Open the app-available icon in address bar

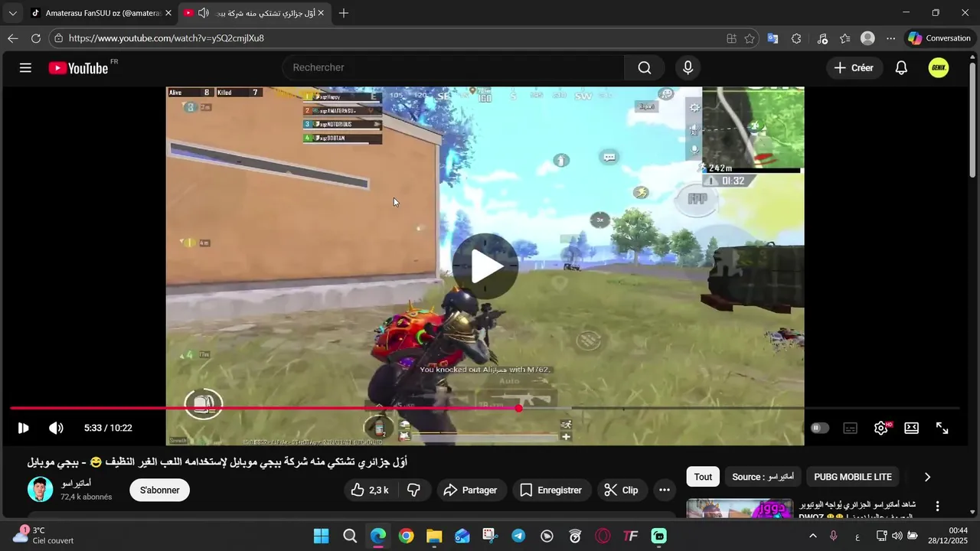731,38
